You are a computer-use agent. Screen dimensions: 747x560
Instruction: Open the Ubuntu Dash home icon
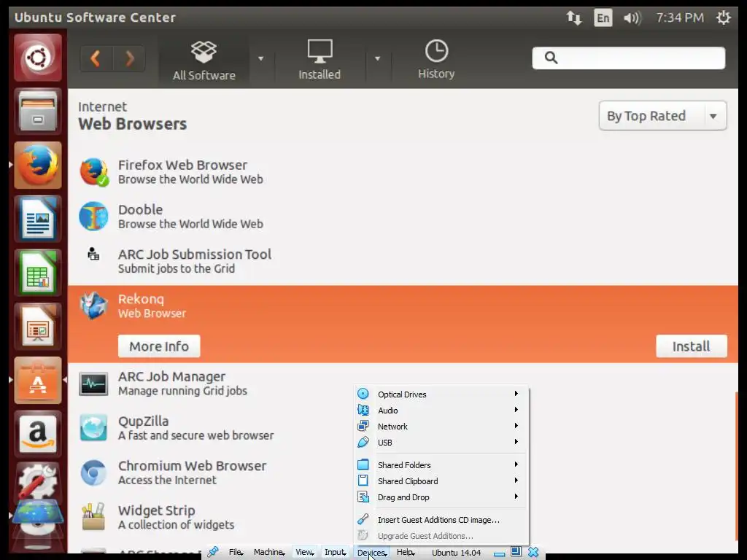38,58
